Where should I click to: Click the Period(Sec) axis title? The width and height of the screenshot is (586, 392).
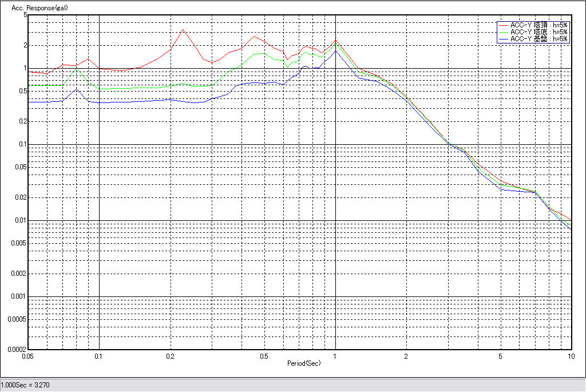point(303,363)
